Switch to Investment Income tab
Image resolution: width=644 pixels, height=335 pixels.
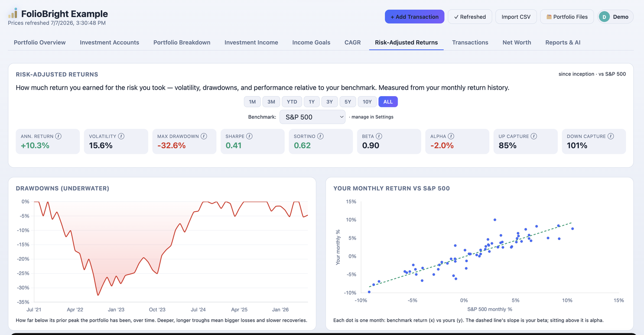point(251,42)
